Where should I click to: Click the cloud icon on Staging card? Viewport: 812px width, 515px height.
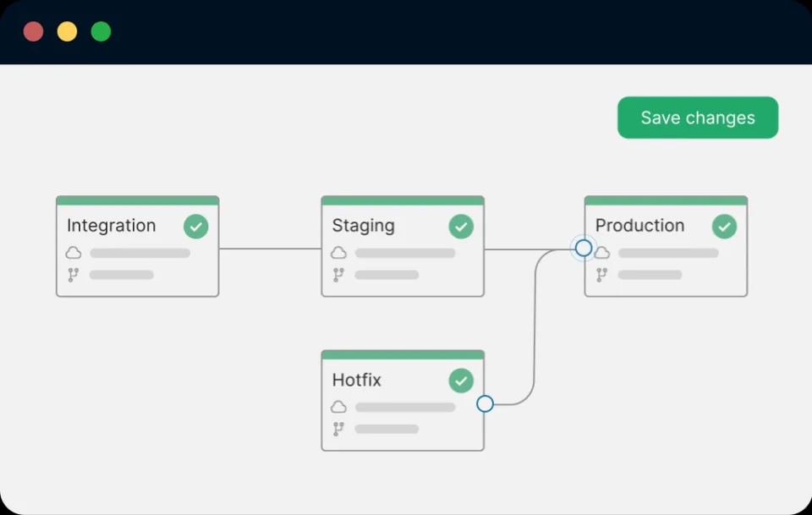click(338, 252)
